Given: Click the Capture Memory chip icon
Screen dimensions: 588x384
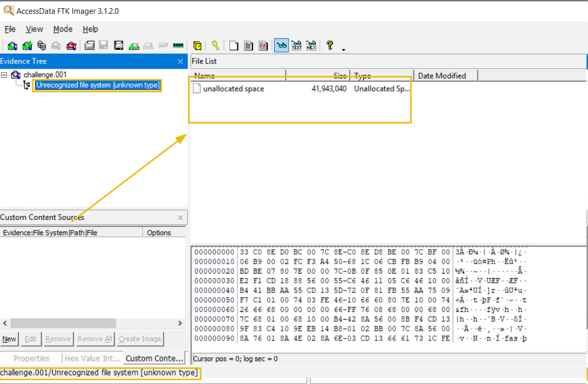Looking at the screenshot, I should pos(178,46).
